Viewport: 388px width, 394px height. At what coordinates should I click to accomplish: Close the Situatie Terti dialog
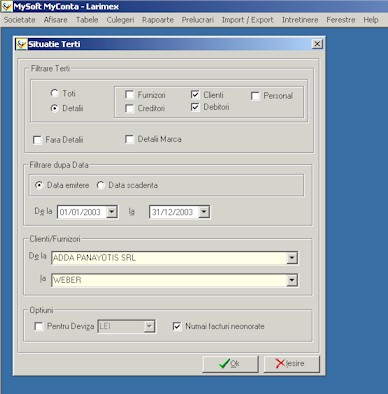point(317,44)
